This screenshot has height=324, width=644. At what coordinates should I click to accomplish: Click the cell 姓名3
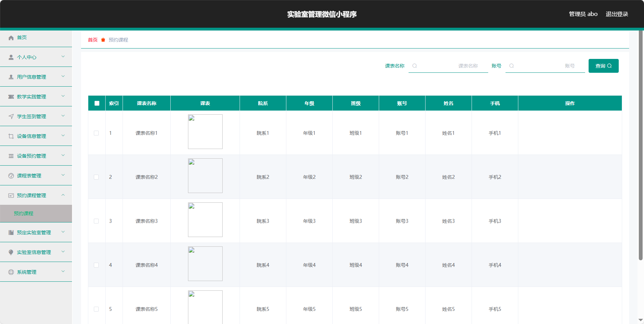(x=448, y=221)
